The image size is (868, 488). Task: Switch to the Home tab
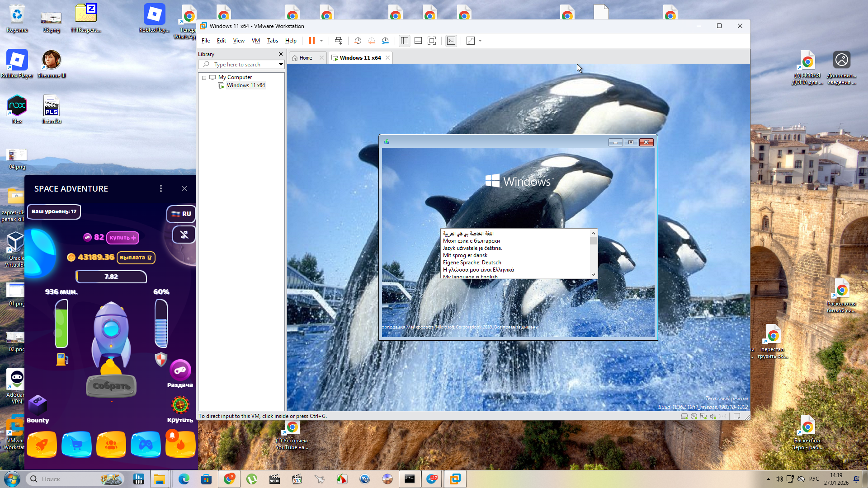click(306, 58)
